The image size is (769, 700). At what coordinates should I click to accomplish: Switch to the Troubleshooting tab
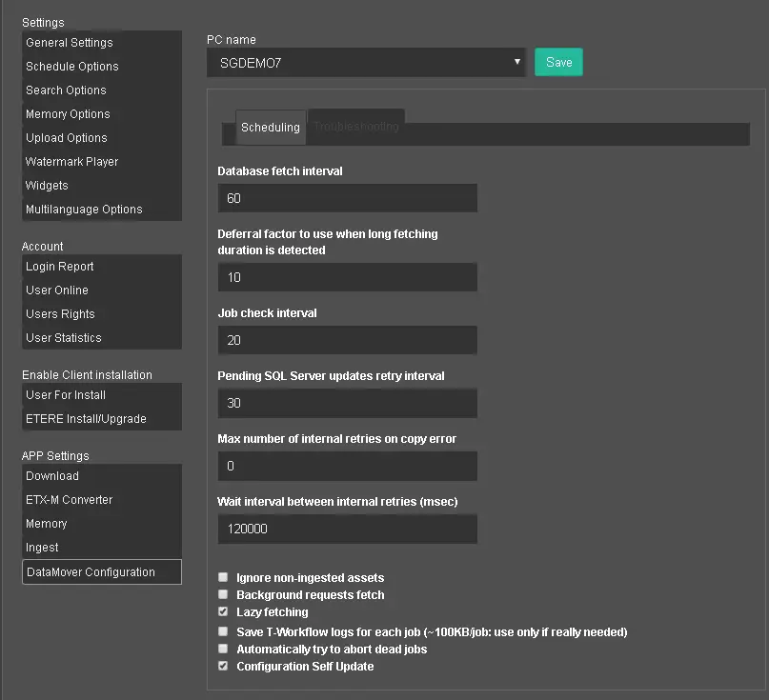tap(356, 127)
